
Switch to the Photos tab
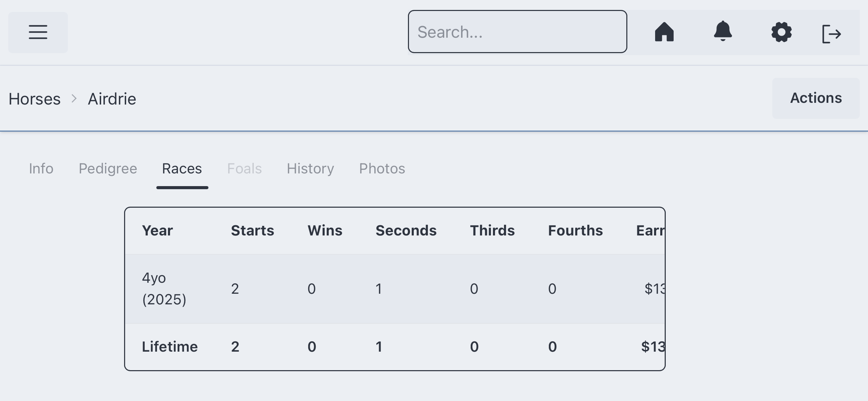[382, 169]
